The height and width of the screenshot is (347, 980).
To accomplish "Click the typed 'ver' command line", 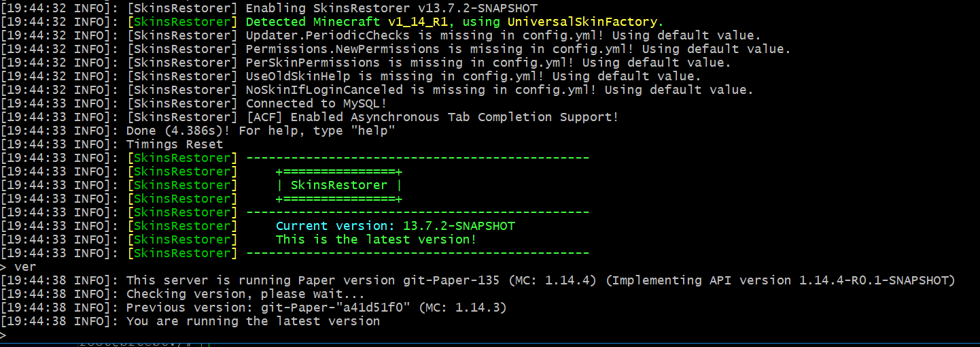I will click(19, 267).
